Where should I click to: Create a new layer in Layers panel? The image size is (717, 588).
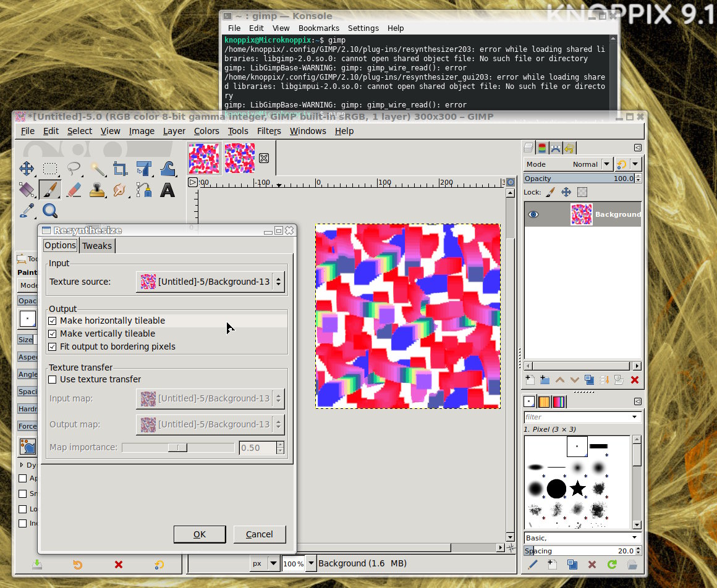tap(530, 380)
